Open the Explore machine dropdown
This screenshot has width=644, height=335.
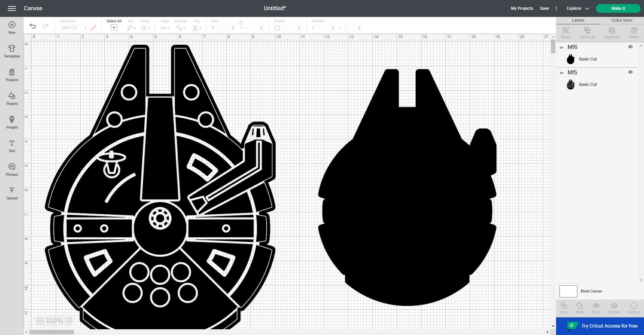point(578,8)
